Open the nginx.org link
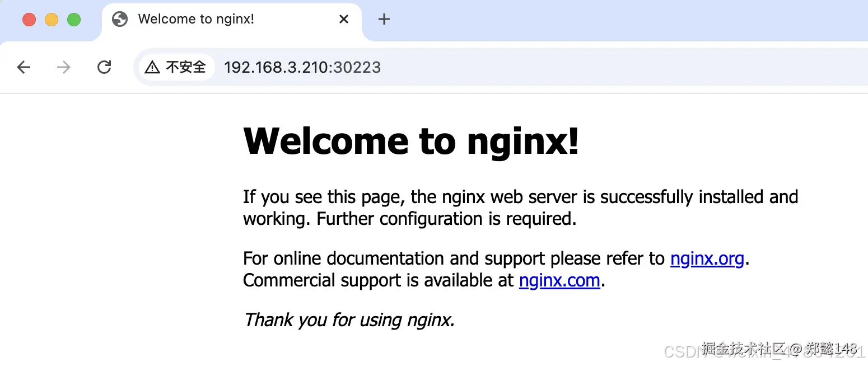Viewport: 868px width, 367px height. click(x=707, y=258)
